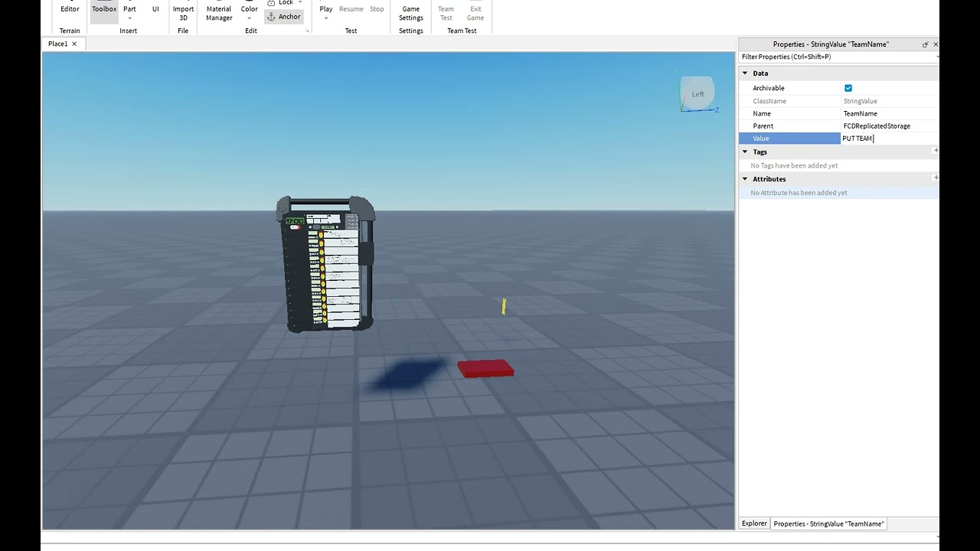The image size is (980, 551).
Task: Switch to the Place1 document tab
Action: (x=57, y=44)
